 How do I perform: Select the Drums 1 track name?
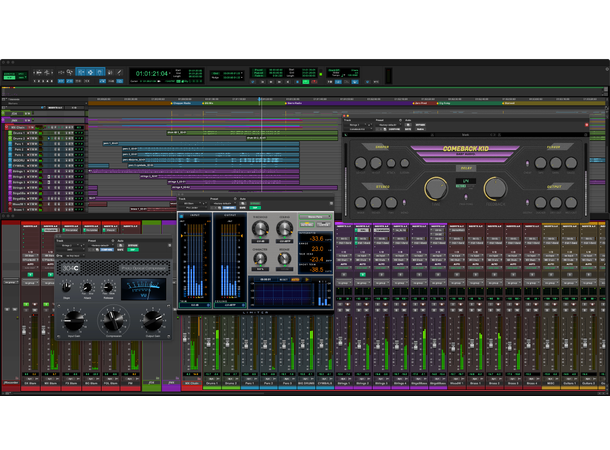click(19, 133)
